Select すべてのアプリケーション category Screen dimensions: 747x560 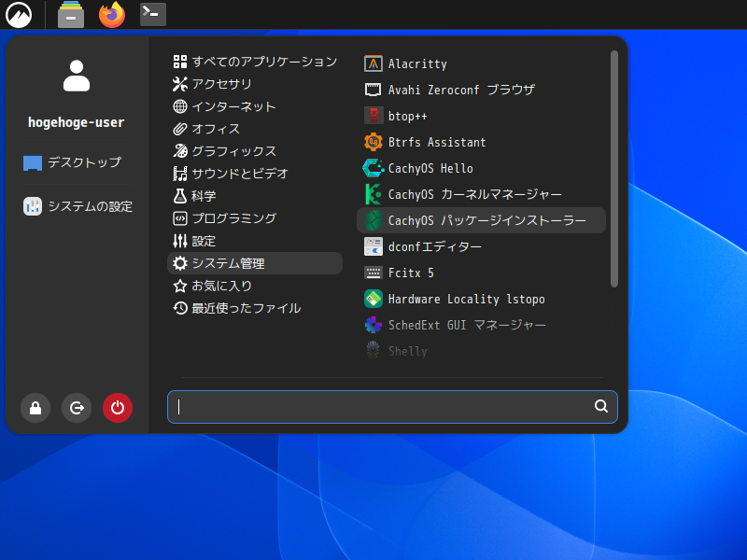point(255,62)
